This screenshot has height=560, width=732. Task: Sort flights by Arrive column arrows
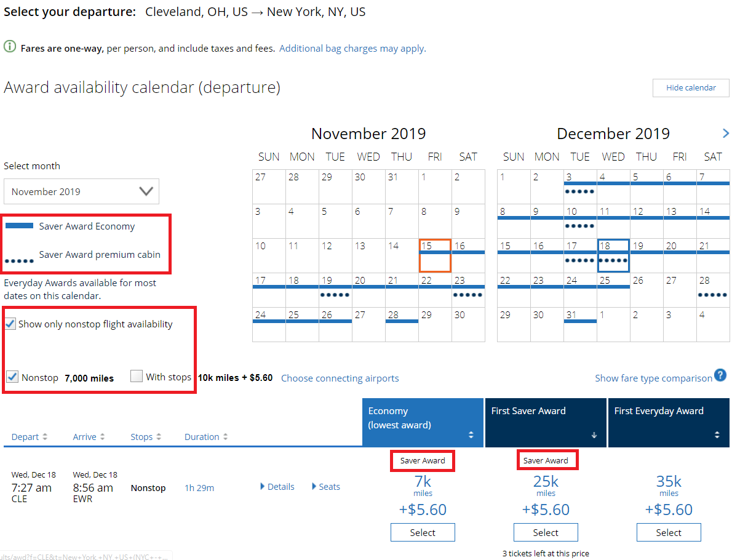point(102,437)
